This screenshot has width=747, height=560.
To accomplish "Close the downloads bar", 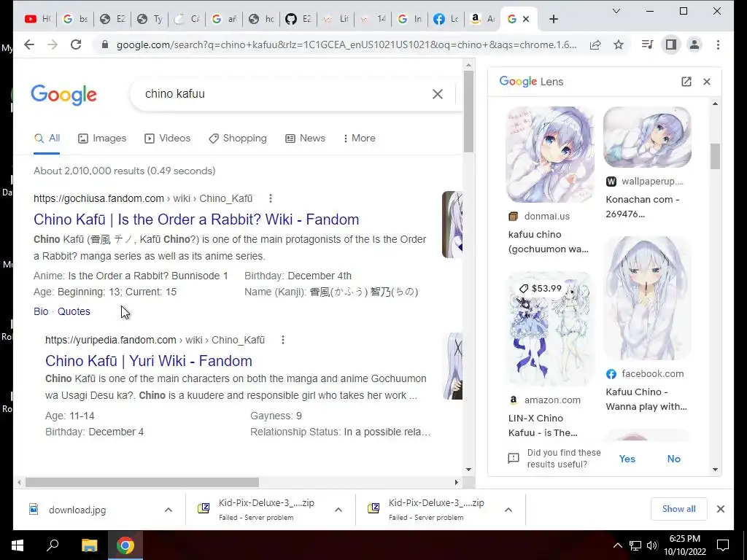I will pos(721,509).
